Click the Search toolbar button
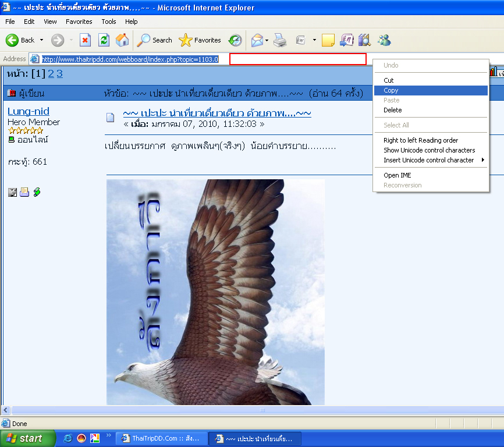The image size is (504, 447). coord(155,40)
